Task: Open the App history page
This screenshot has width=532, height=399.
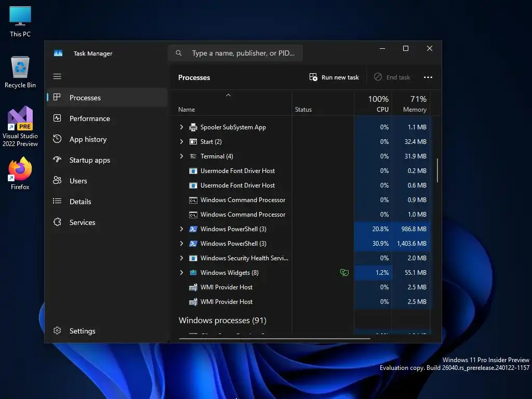Action: click(107, 139)
